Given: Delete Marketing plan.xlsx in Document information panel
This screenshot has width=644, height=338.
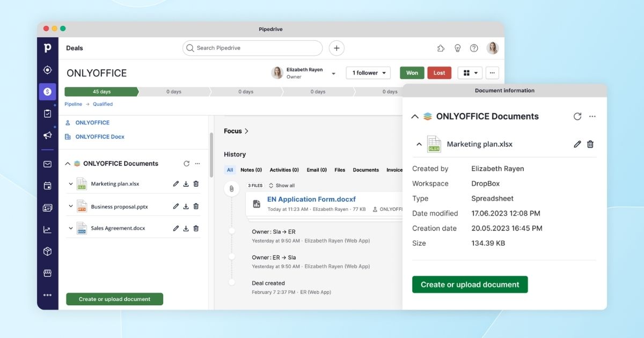Looking at the screenshot, I should point(590,144).
